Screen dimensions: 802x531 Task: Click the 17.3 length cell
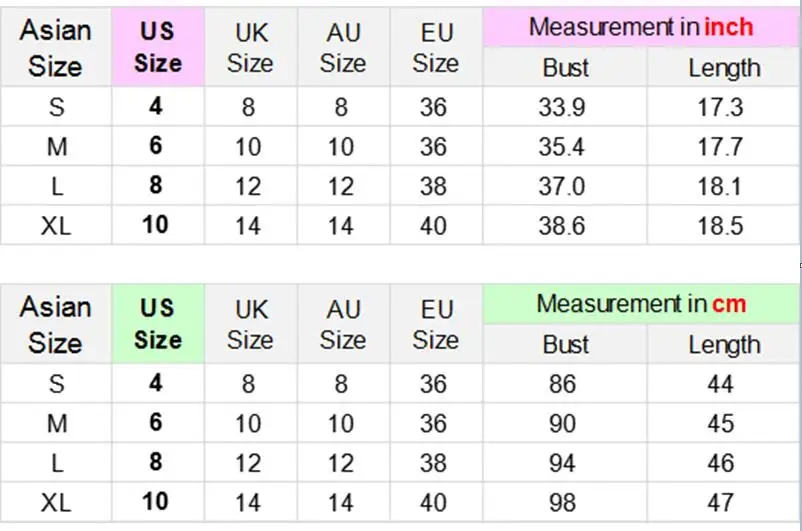point(720,107)
